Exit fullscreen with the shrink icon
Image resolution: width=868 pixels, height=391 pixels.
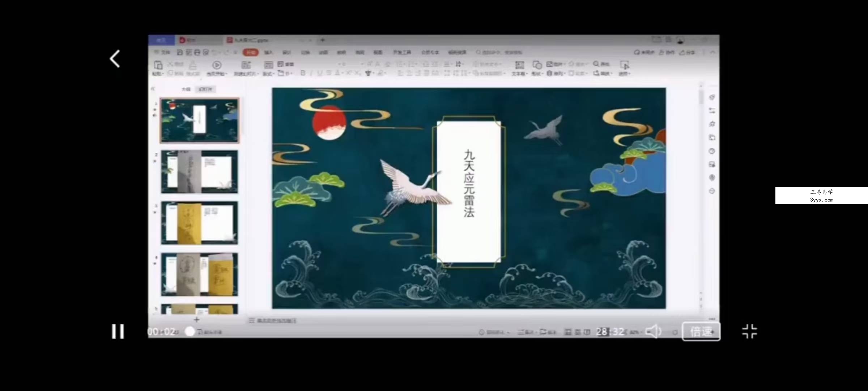pos(749,331)
